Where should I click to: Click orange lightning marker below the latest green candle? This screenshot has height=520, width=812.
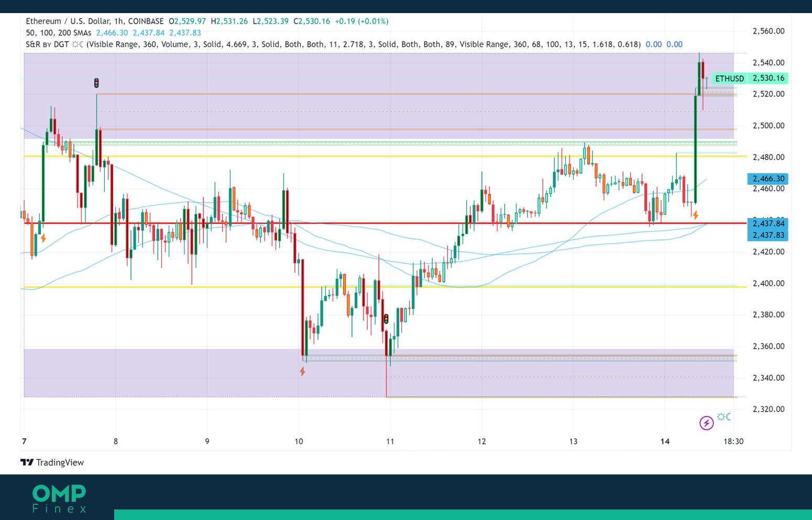(x=695, y=215)
